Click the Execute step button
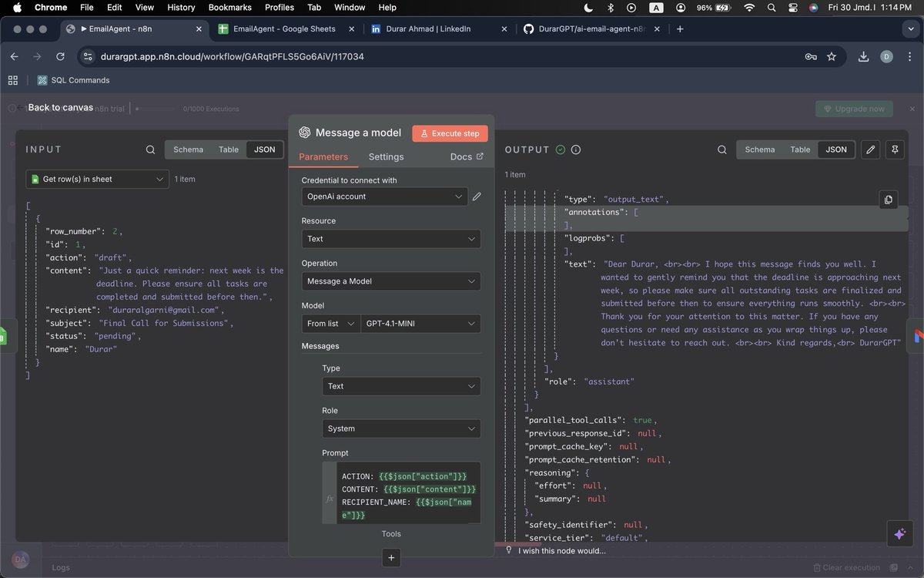The width and height of the screenshot is (924, 578). [x=450, y=133]
